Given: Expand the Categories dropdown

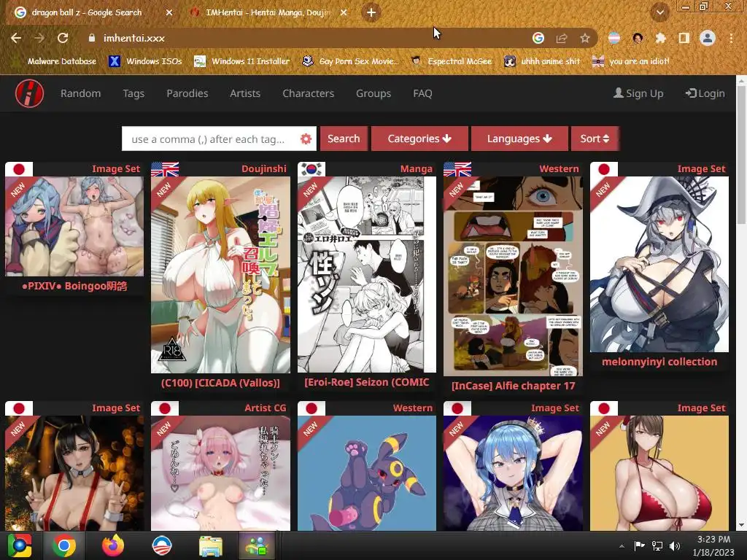Looking at the screenshot, I should tap(419, 139).
